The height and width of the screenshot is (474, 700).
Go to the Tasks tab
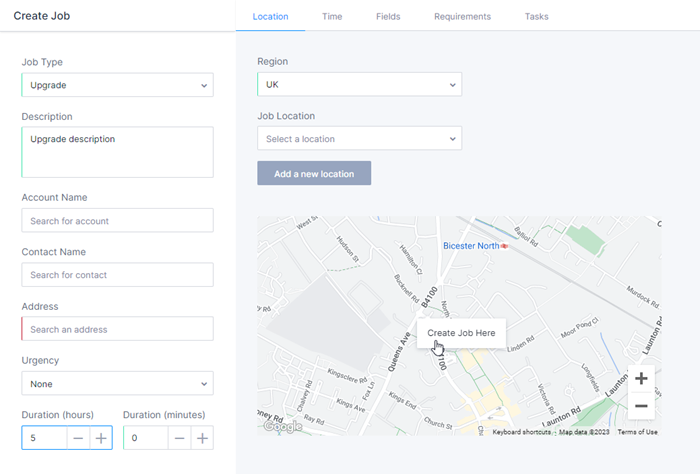point(536,16)
